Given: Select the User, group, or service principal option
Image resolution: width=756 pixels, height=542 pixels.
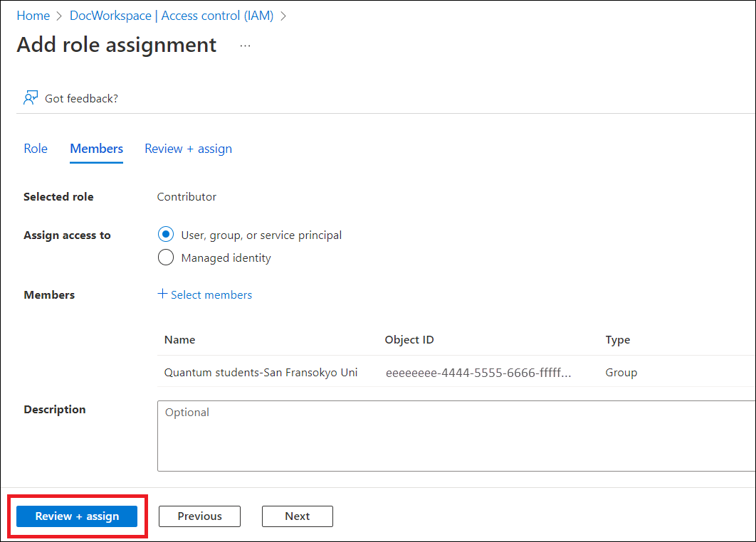Looking at the screenshot, I should point(165,234).
